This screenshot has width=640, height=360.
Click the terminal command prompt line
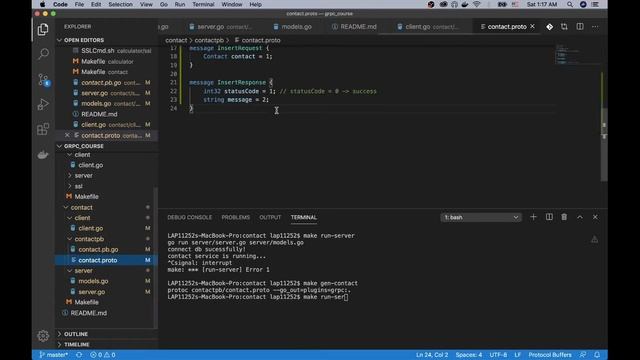click(258, 297)
